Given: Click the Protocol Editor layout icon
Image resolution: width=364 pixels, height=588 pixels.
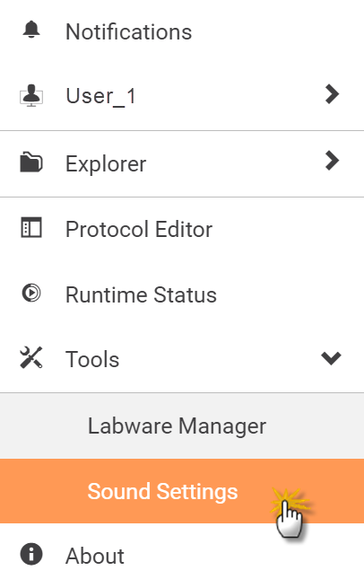Looking at the screenshot, I should [x=31, y=228].
